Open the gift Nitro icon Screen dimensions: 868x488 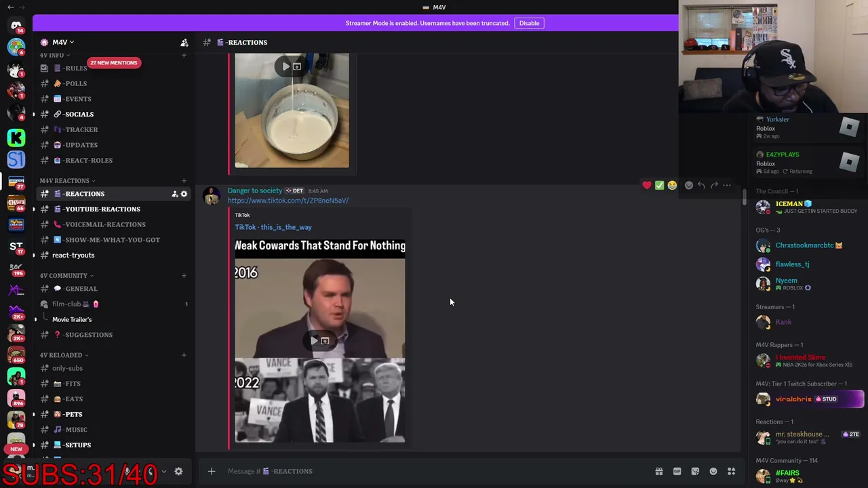[x=658, y=471]
